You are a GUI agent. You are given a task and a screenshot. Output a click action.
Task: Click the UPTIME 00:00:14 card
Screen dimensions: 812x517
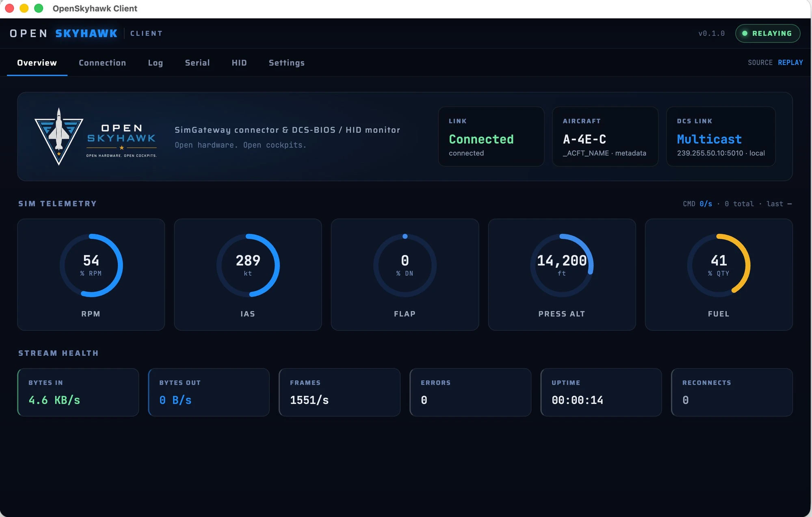pos(601,392)
